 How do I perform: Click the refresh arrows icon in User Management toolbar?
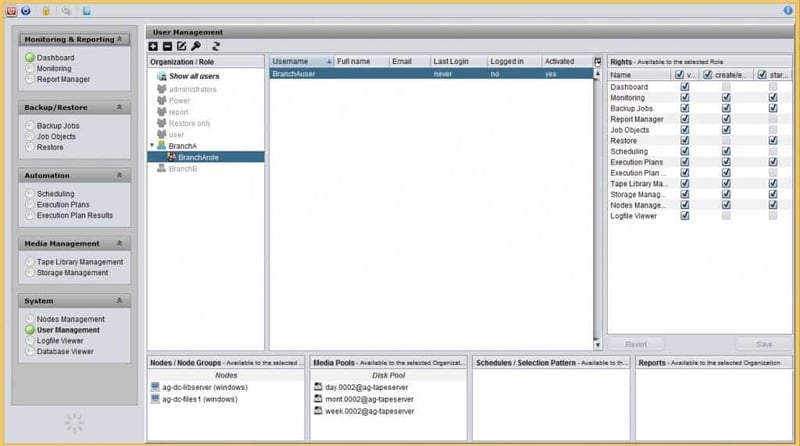point(216,46)
